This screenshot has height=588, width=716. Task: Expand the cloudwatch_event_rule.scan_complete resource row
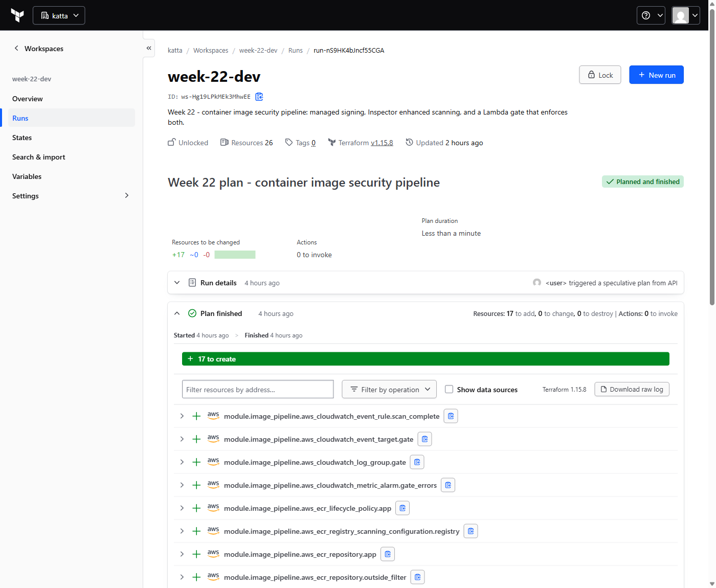(182, 416)
